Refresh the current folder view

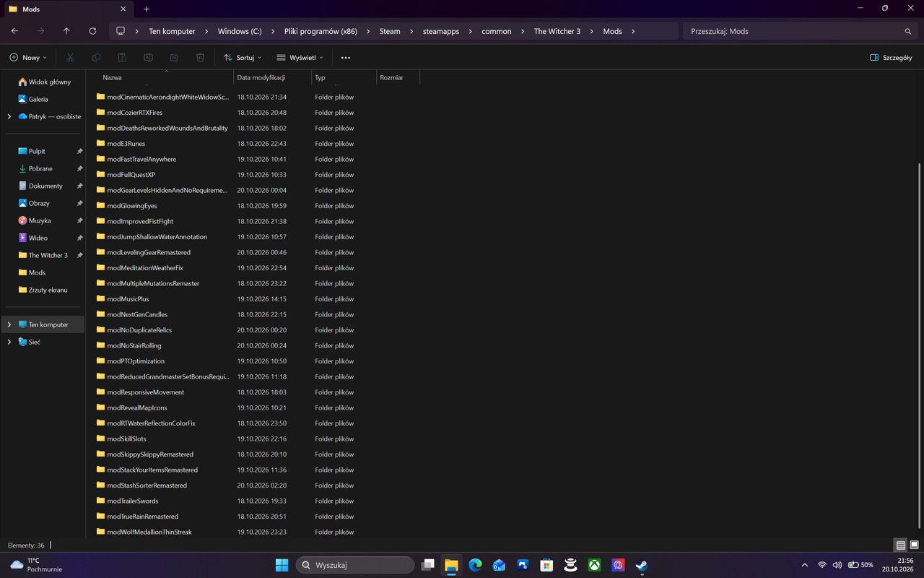[x=92, y=31]
